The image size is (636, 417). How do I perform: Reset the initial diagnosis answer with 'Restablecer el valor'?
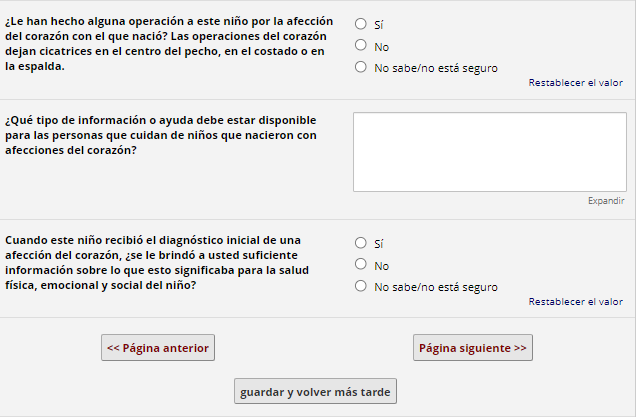(575, 301)
